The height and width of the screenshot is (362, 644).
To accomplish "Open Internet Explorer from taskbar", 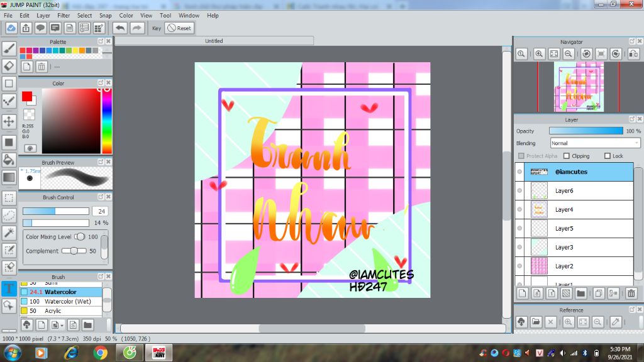I will coord(70,353).
